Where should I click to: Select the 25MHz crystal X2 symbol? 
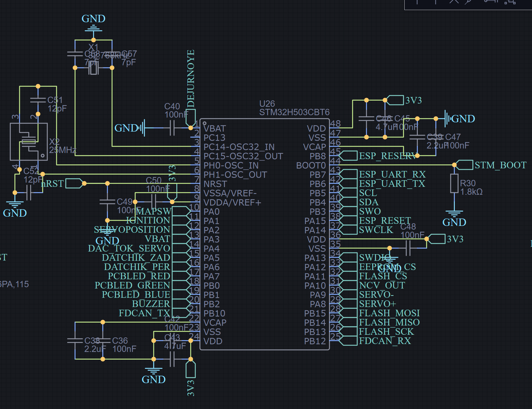[x=29, y=142]
